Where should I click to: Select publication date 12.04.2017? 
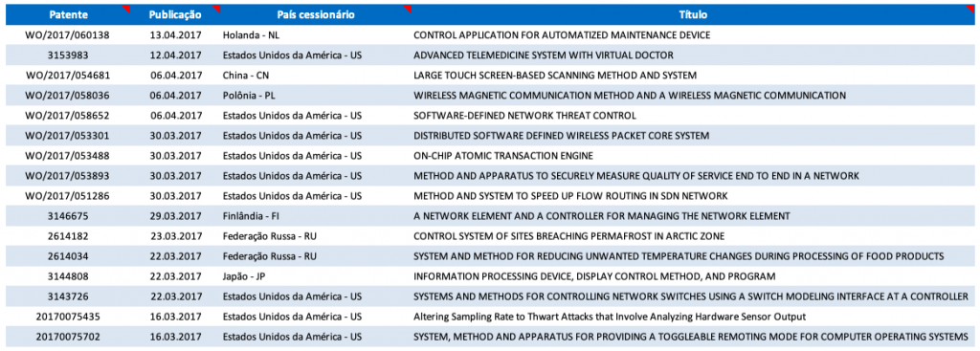(176, 55)
